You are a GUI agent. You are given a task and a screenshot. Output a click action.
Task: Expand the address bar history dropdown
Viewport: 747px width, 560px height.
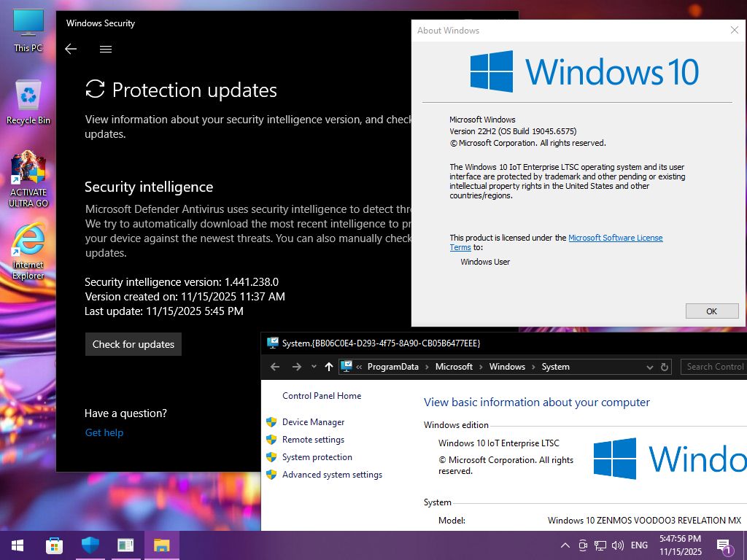[x=649, y=367]
